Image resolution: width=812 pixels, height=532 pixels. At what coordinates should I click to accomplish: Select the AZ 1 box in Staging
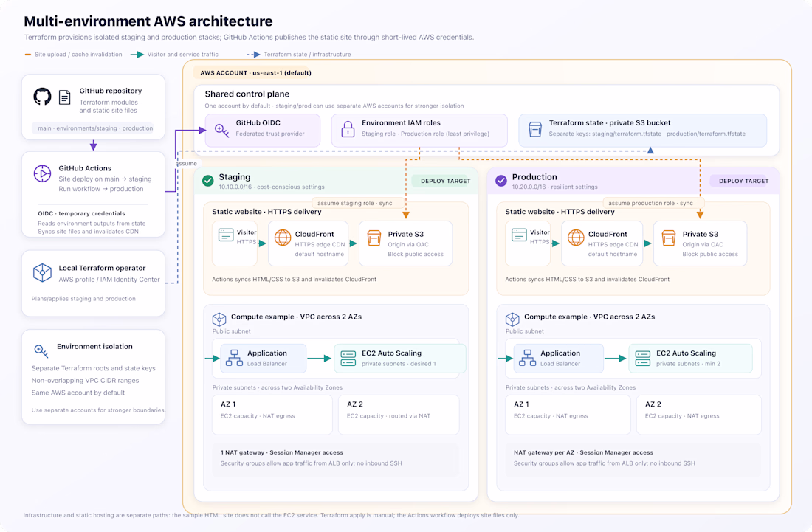tap(272, 415)
